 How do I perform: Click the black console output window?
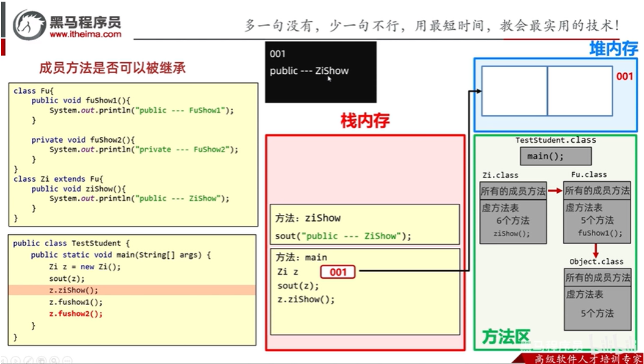click(321, 72)
